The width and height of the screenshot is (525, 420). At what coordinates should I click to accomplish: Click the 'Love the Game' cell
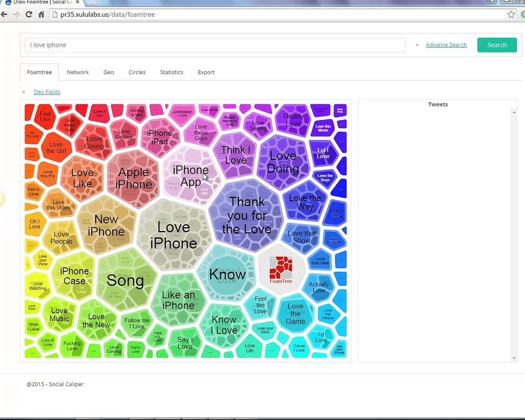point(295,314)
